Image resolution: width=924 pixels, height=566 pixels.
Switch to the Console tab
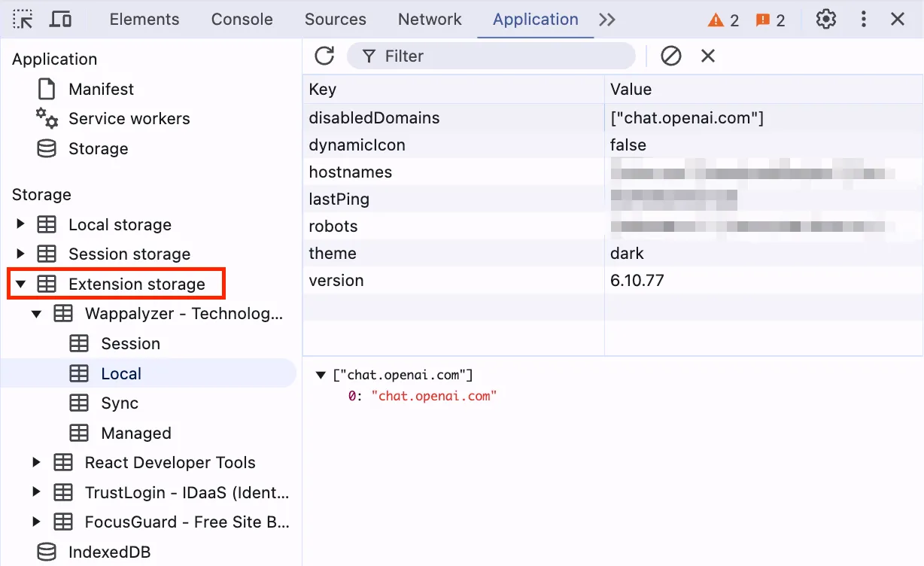(x=242, y=20)
